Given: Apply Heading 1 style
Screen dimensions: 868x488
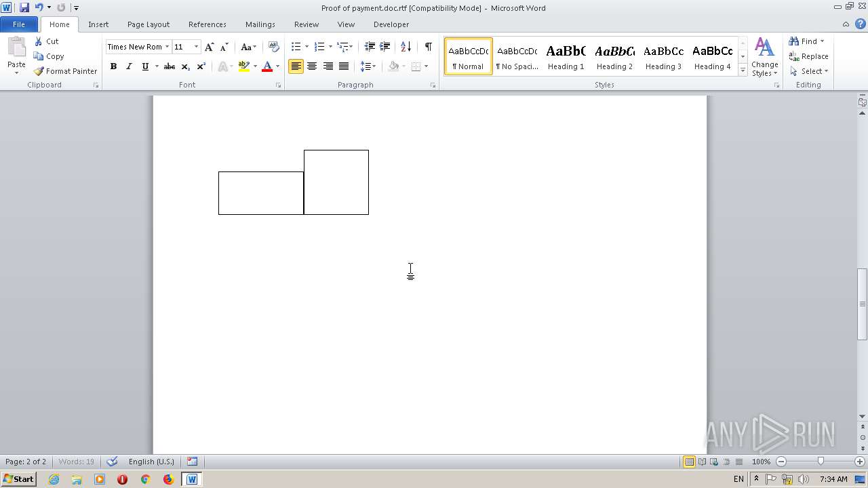Looking at the screenshot, I should (566, 56).
